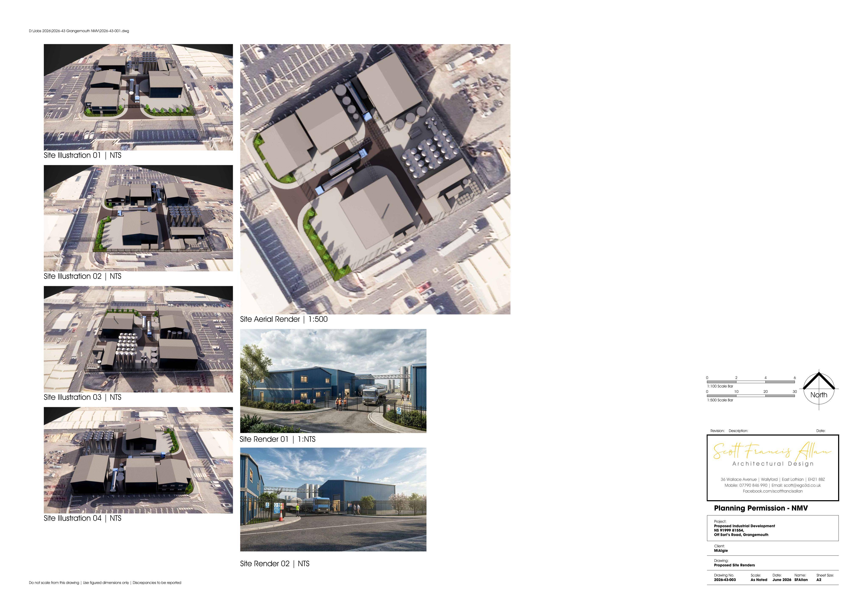Click the North arrow compass symbol

819,390
